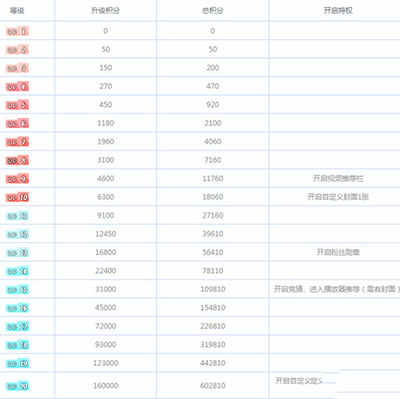Select the UP 2 level badge
400x399 pixels.
(17, 50)
